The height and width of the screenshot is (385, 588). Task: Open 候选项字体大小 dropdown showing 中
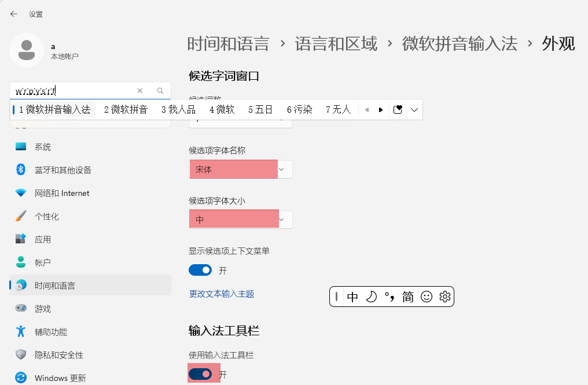(x=240, y=219)
